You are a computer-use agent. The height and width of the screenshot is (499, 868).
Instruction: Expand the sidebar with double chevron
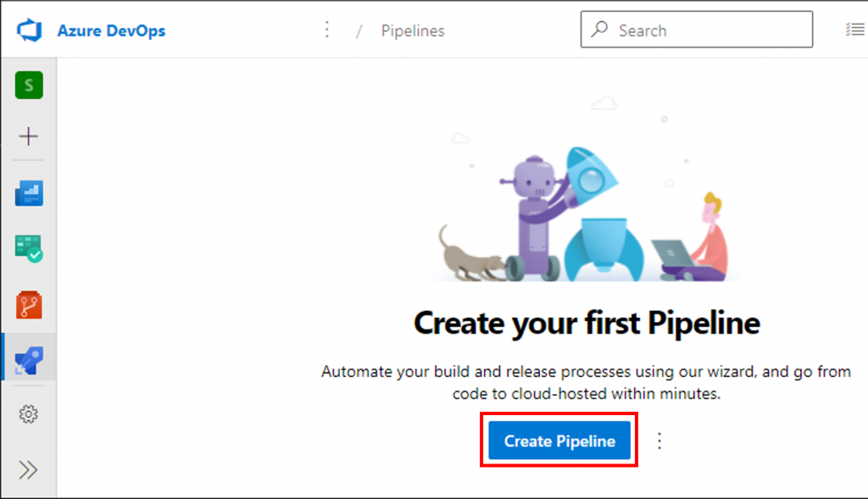point(29,470)
